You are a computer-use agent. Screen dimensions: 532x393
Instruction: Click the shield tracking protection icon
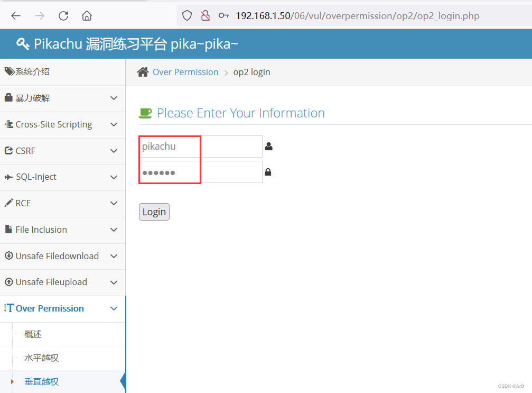(187, 16)
